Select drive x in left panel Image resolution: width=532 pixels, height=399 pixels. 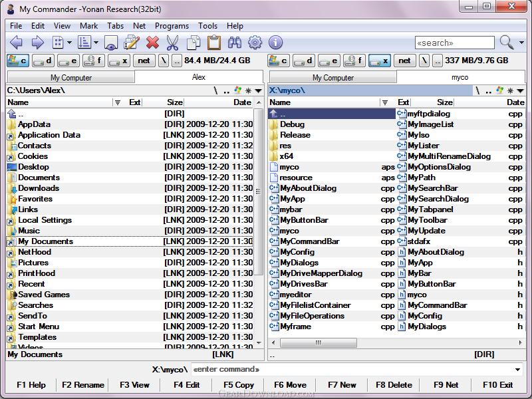click(x=119, y=61)
